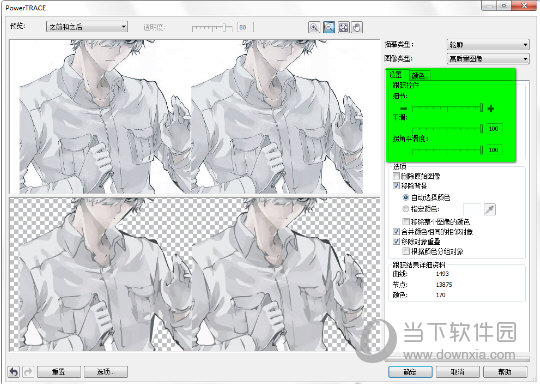Click the zoom to fit icon
This screenshot has width=540, height=384.
coord(343,27)
